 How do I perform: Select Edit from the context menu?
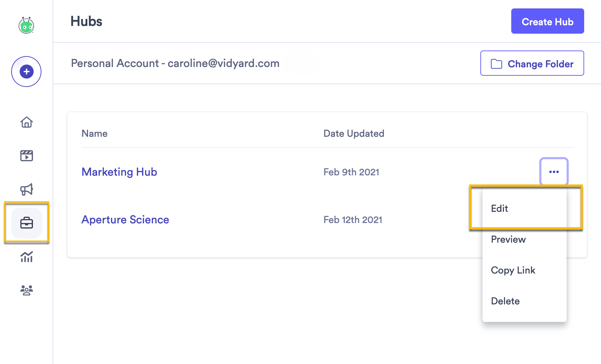pos(499,208)
